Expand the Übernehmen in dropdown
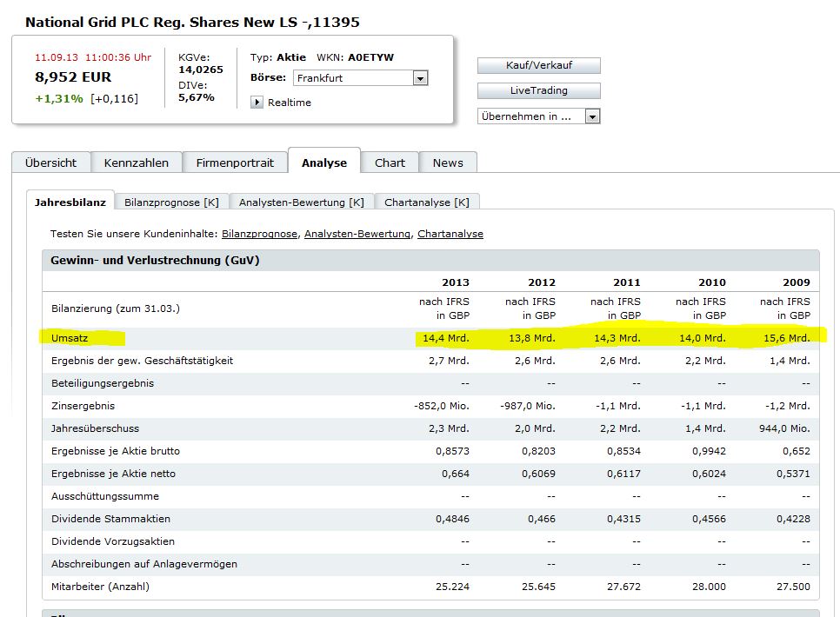Screen dimensions: 840x617 pos(592,116)
